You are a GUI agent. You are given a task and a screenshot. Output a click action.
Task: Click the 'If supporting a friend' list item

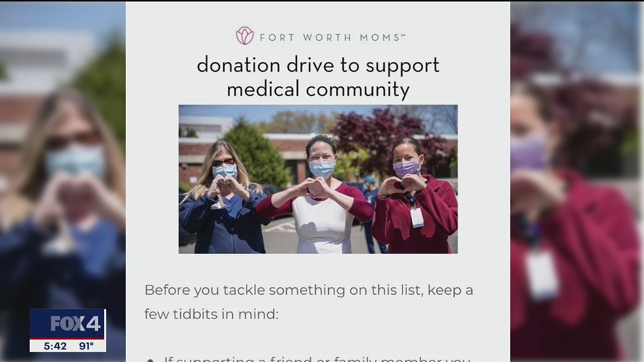tap(317, 359)
